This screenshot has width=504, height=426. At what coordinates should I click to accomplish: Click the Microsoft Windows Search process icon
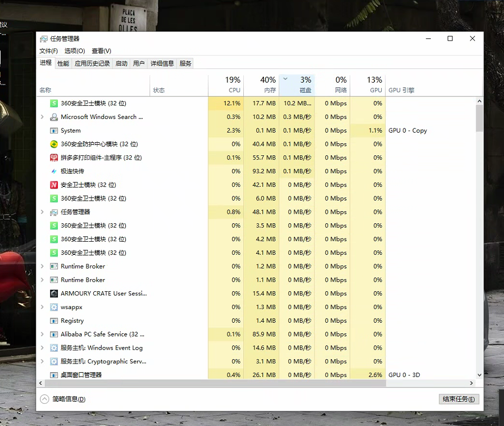point(54,117)
